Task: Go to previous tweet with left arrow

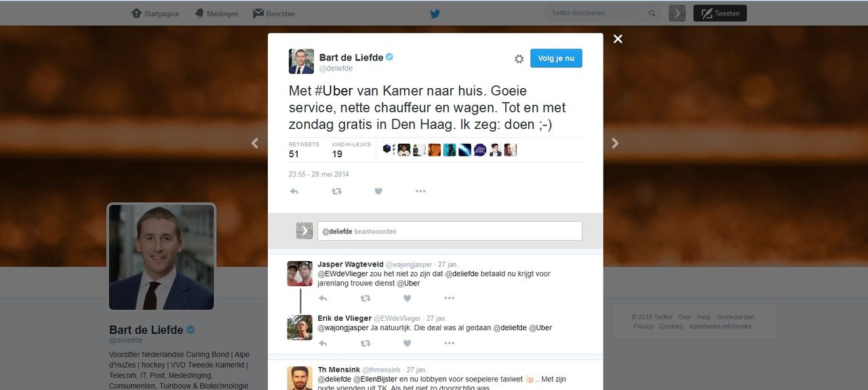Action: [x=255, y=143]
